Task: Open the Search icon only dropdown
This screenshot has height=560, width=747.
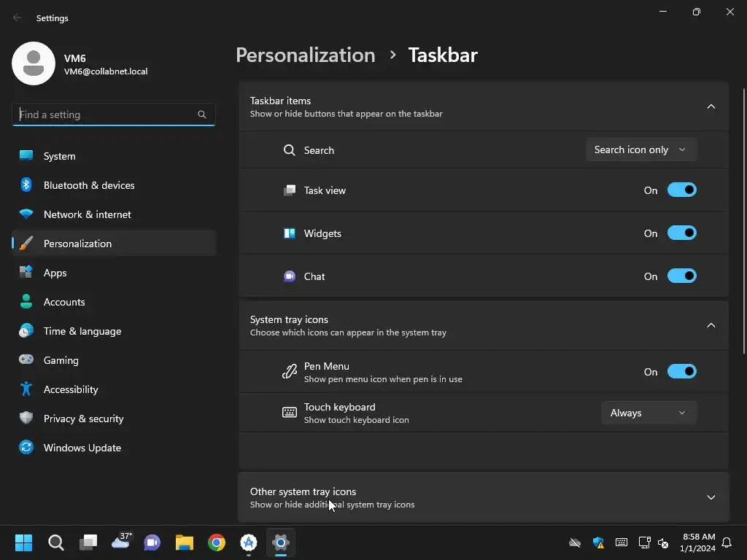Action: 640,149
